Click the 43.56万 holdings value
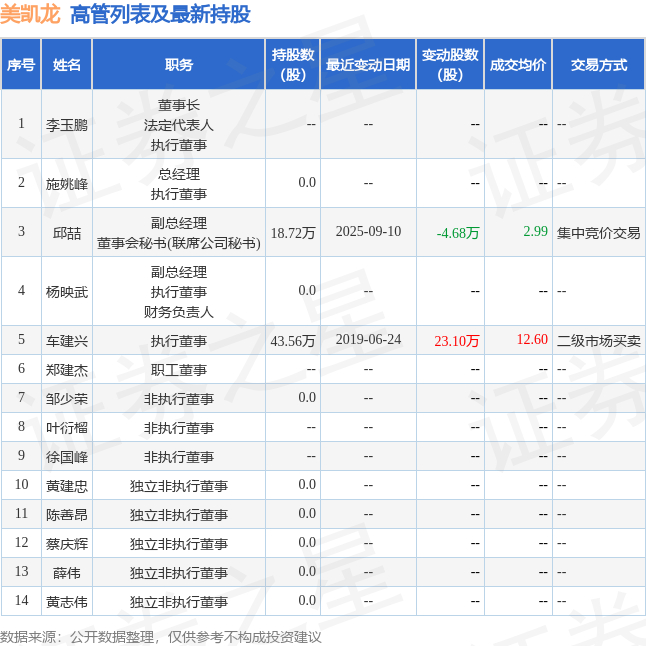The image size is (646, 646). [293, 341]
